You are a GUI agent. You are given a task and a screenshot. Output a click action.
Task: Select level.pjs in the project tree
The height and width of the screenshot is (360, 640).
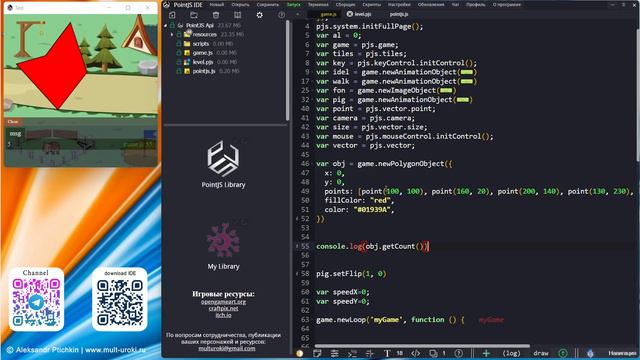[x=203, y=62]
